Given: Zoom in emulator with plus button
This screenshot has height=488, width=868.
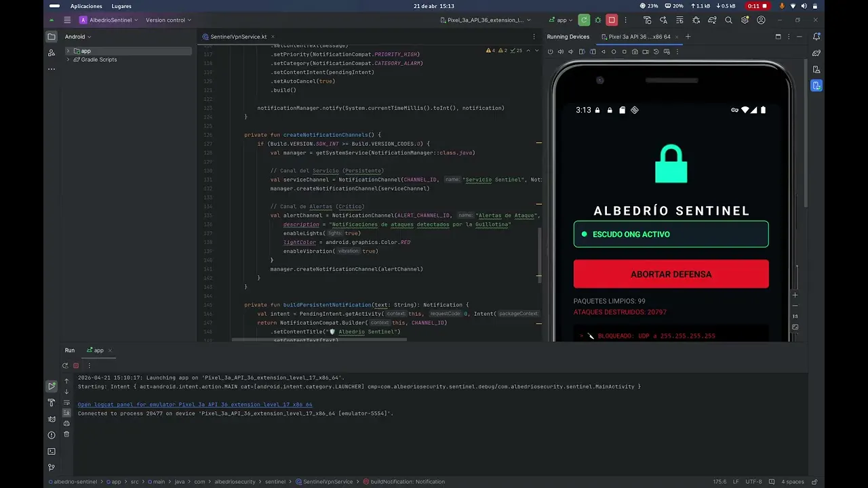Looking at the screenshot, I should [x=795, y=295].
